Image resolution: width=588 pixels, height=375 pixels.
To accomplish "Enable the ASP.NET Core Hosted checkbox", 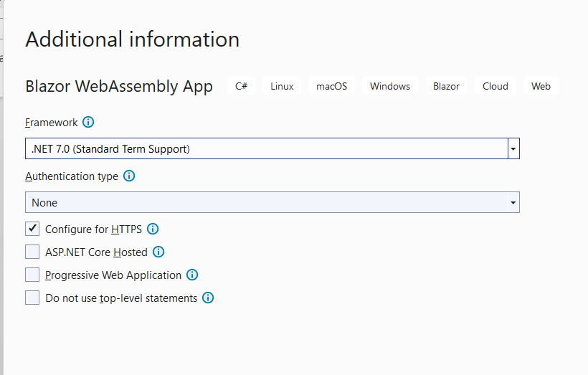I will (x=32, y=252).
